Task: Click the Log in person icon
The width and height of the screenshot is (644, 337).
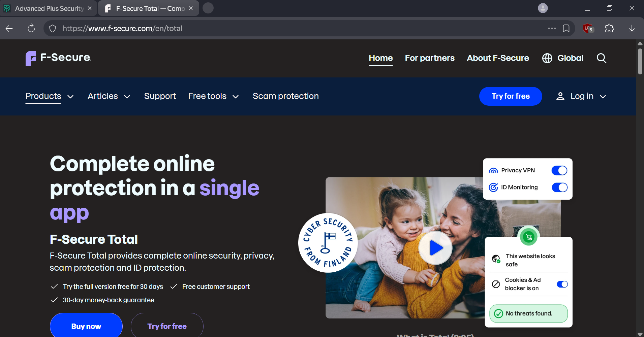Action: tap(560, 96)
